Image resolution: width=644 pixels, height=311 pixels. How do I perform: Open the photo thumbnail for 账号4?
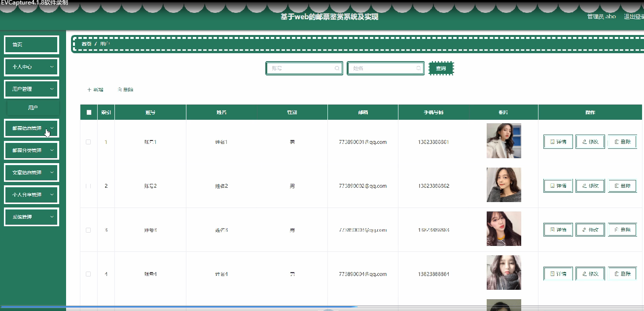(503, 273)
